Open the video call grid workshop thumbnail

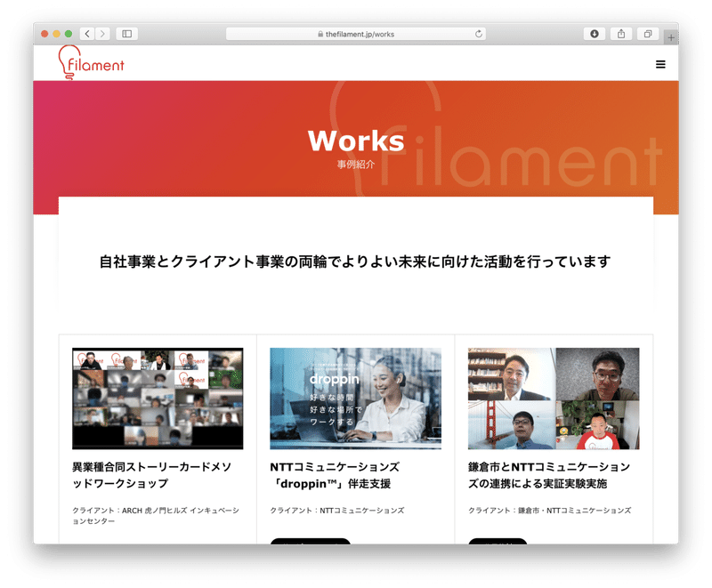(x=158, y=399)
